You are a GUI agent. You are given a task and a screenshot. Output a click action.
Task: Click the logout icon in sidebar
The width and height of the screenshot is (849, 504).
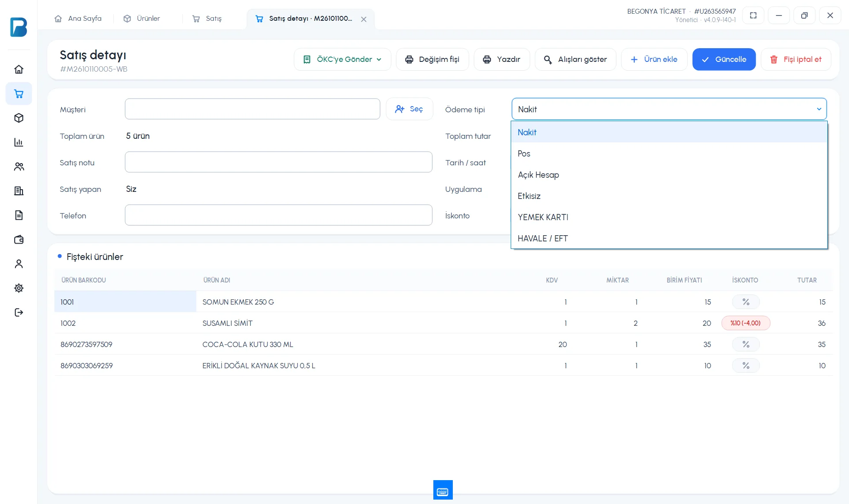pos(19,313)
